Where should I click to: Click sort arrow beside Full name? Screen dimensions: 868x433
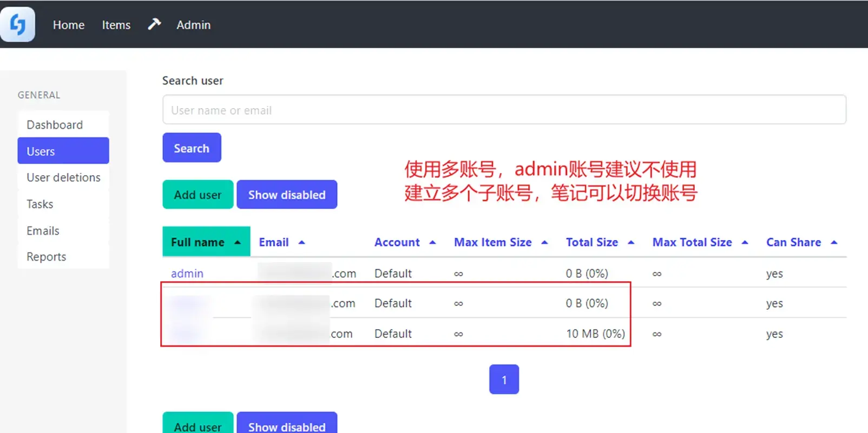(238, 242)
